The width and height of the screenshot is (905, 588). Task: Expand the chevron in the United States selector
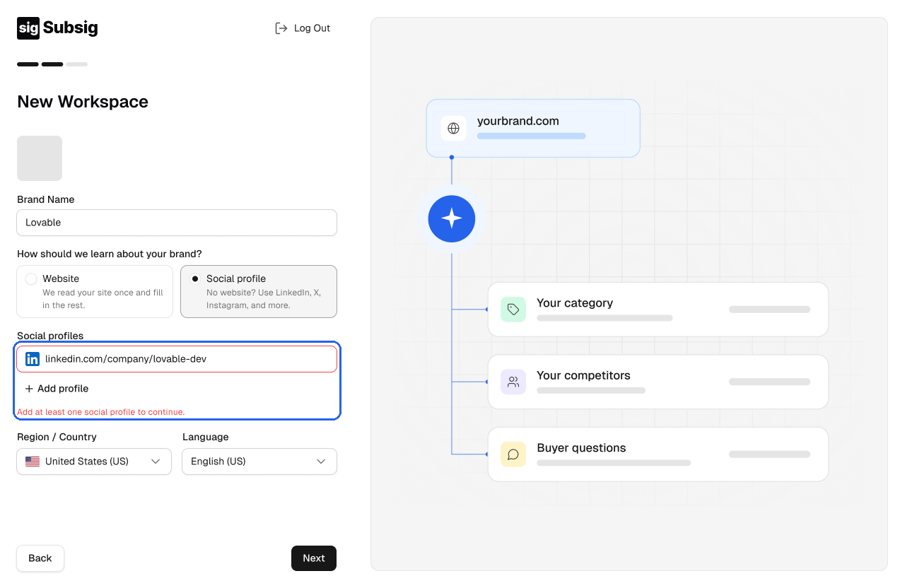click(x=156, y=461)
